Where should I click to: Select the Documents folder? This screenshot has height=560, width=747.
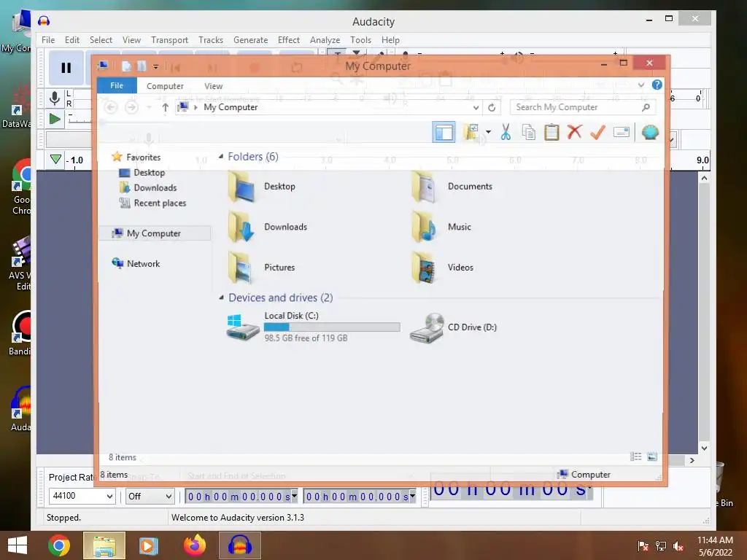[x=452, y=187]
